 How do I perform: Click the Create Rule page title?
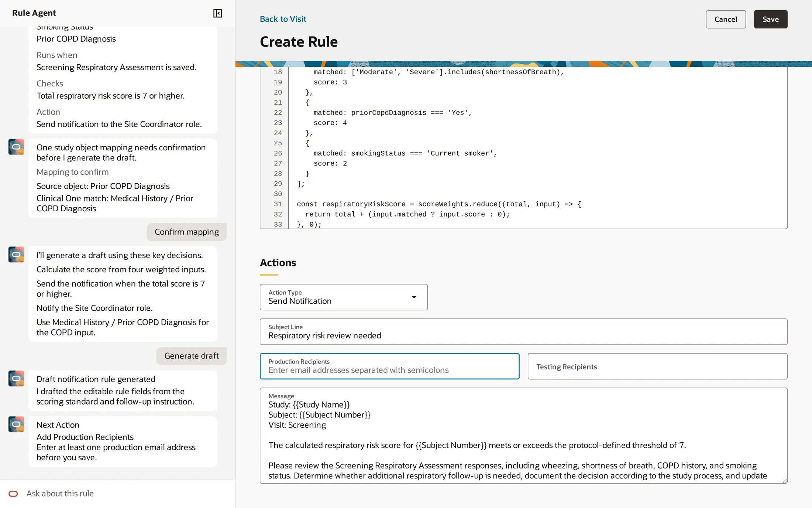pos(299,42)
